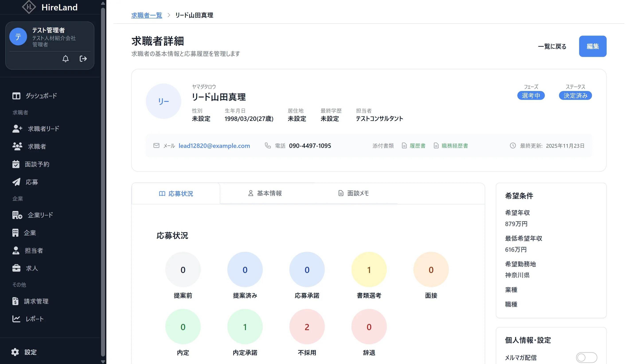The height and width of the screenshot is (364, 631).
Task: Click the 編集 button
Action: coord(592,46)
